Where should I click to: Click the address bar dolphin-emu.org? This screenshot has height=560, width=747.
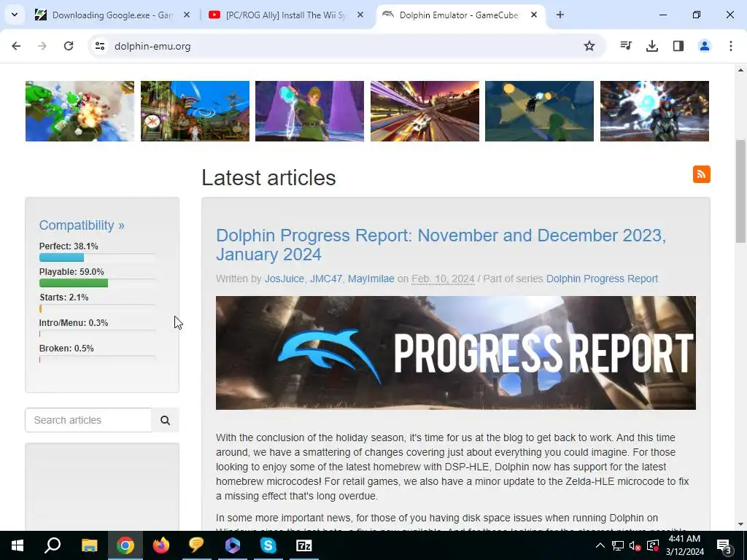(x=152, y=46)
